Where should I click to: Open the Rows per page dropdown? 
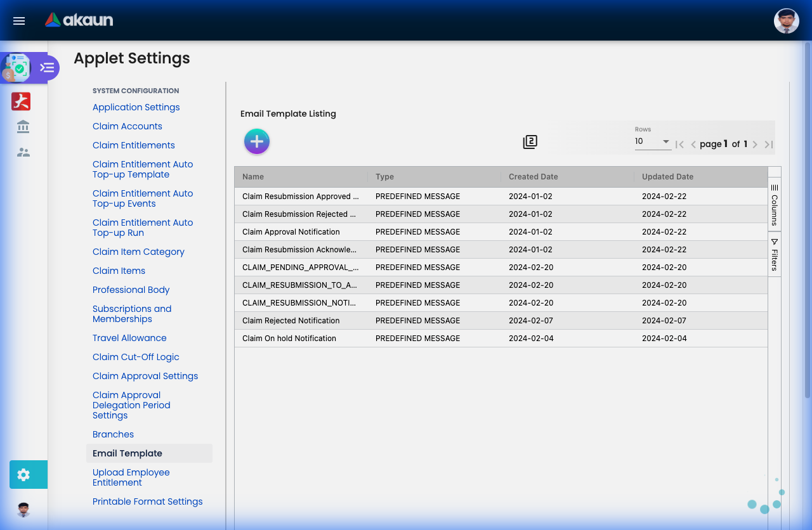click(x=653, y=142)
